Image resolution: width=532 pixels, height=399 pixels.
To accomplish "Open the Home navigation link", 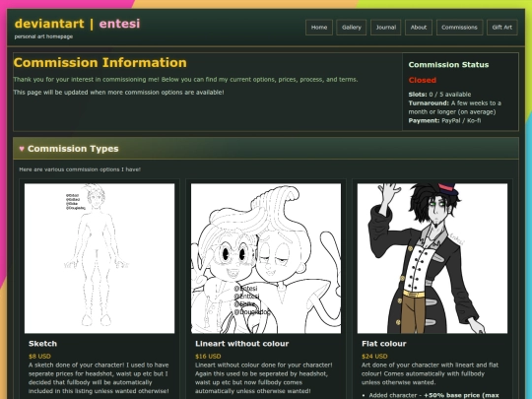I will click(x=319, y=28).
